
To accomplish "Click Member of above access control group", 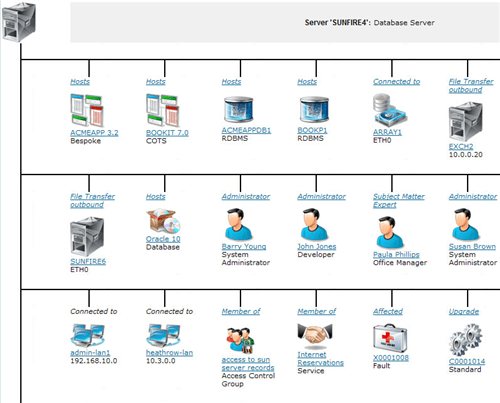I will pyautogui.click(x=241, y=312).
